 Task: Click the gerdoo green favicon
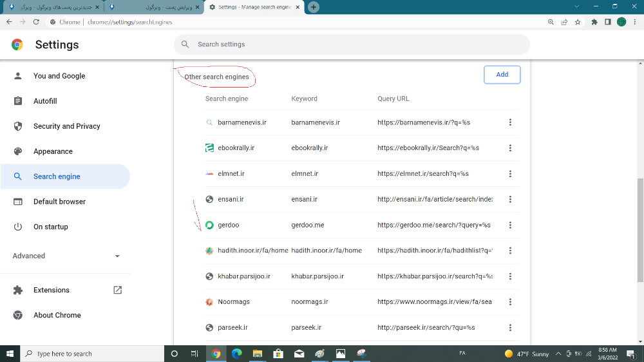(209, 225)
